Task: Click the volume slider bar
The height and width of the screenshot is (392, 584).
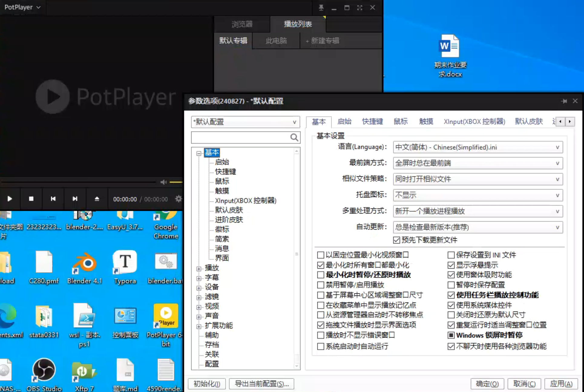Action: pos(176,182)
